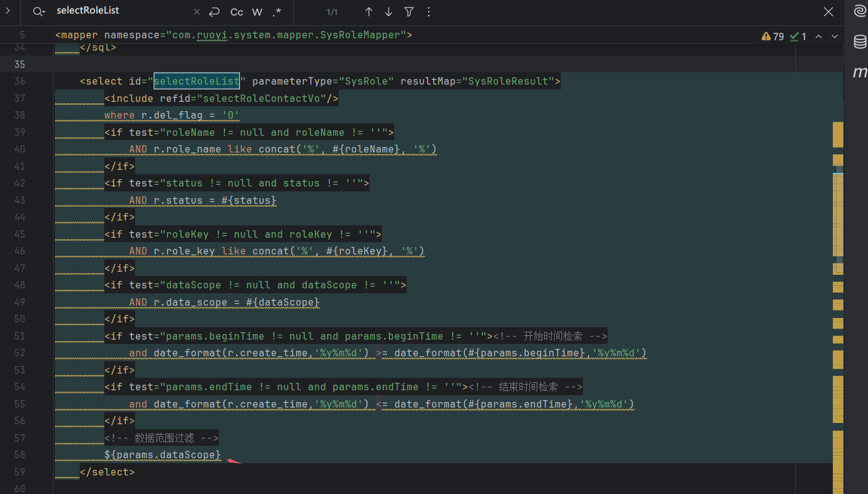Click the 79 warnings inspection indicator

tap(773, 36)
